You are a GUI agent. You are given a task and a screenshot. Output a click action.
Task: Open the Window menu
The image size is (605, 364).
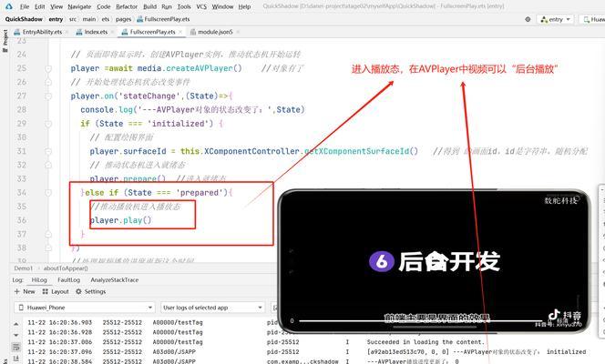(x=222, y=6)
